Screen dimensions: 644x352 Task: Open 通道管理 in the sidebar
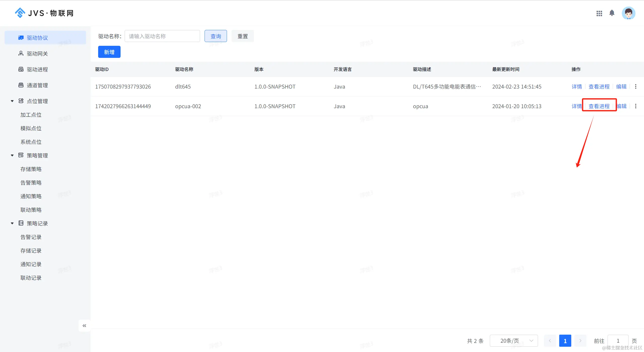37,85
